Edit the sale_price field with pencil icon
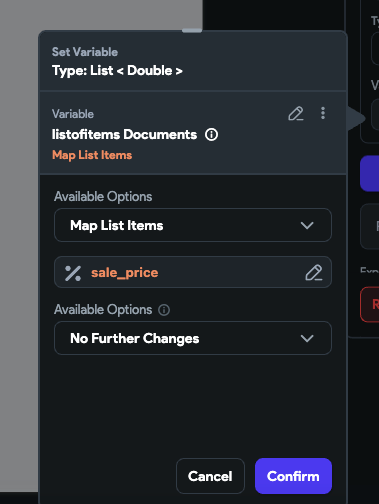The width and height of the screenshot is (379, 504). 314,273
